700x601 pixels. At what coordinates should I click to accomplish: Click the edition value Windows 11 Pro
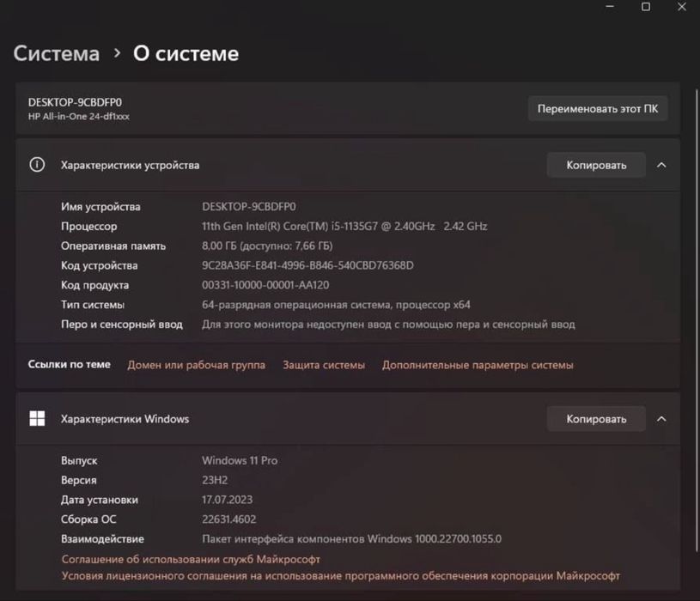[x=240, y=460]
